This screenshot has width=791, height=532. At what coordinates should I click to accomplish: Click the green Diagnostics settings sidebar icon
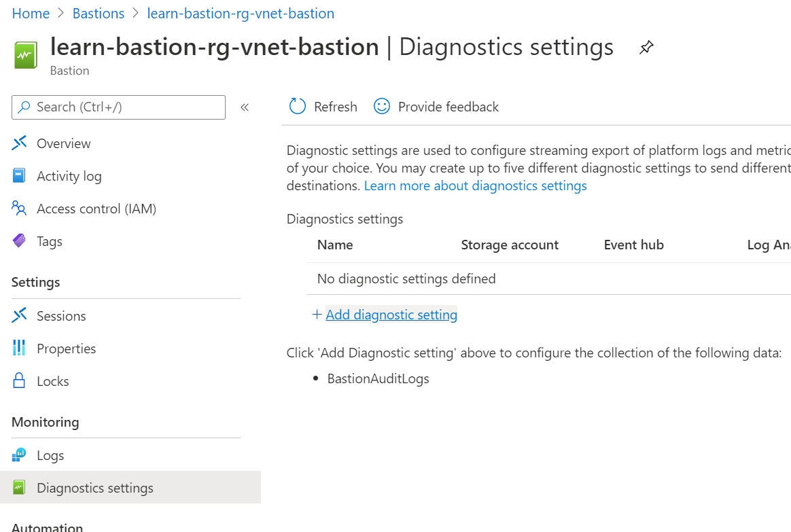pos(19,488)
